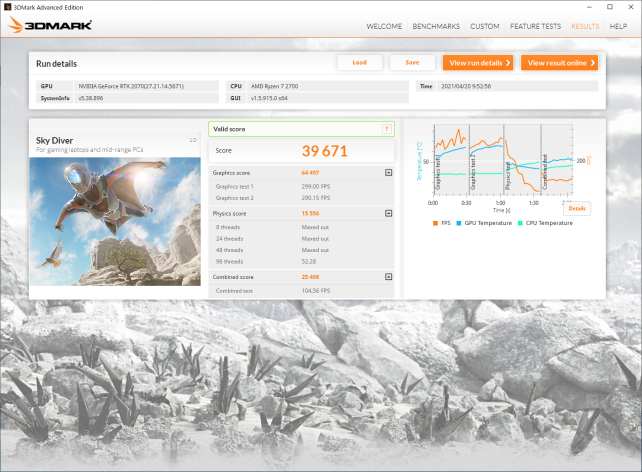The width and height of the screenshot is (642, 472).
Task: Click the overall score 39 671
Action: point(325,151)
